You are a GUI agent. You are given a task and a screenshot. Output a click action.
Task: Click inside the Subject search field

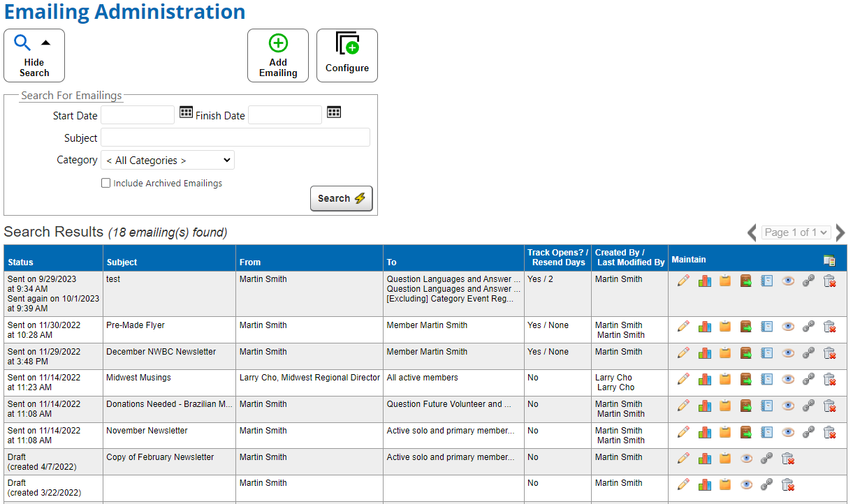pyautogui.click(x=235, y=137)
